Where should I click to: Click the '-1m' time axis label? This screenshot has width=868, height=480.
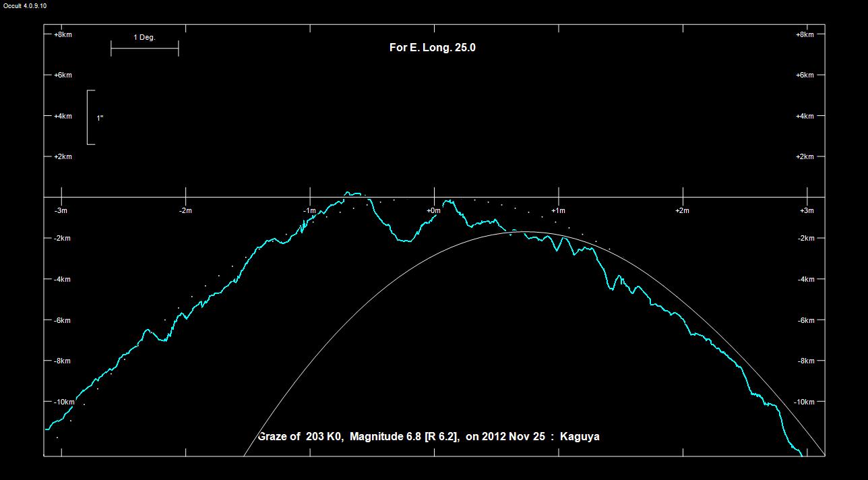pos(309,210)
